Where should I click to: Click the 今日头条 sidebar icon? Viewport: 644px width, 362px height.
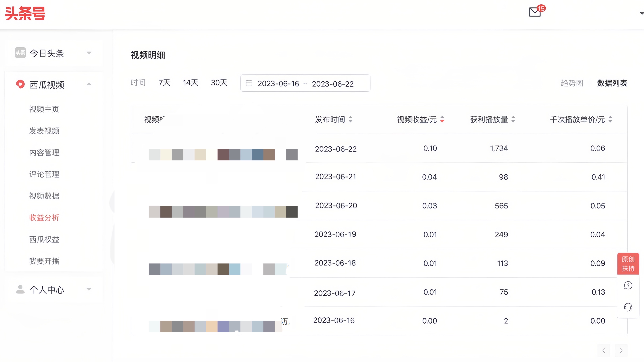tap(20, 53)
